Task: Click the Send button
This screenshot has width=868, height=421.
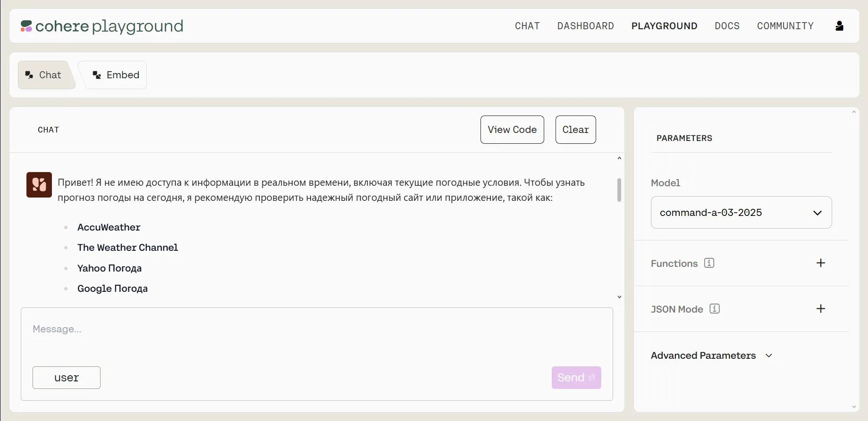Action: tap(576, 378)
